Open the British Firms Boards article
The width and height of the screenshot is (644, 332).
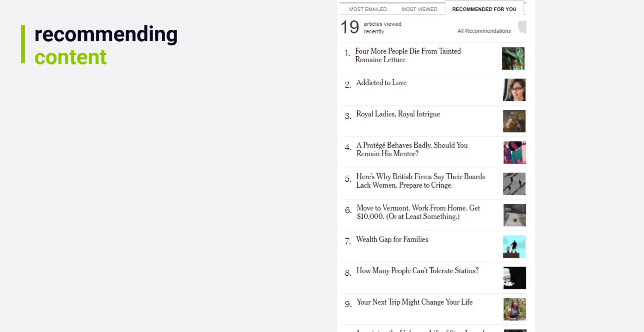click(x=420, y=181)
